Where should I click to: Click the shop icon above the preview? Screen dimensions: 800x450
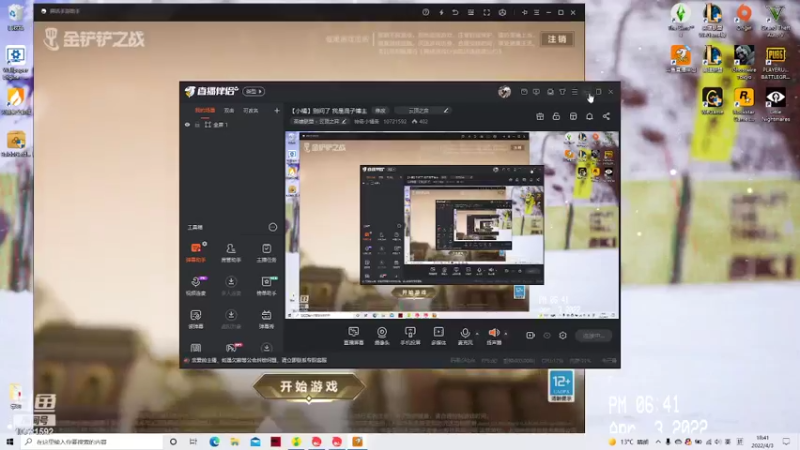point(573,116)
